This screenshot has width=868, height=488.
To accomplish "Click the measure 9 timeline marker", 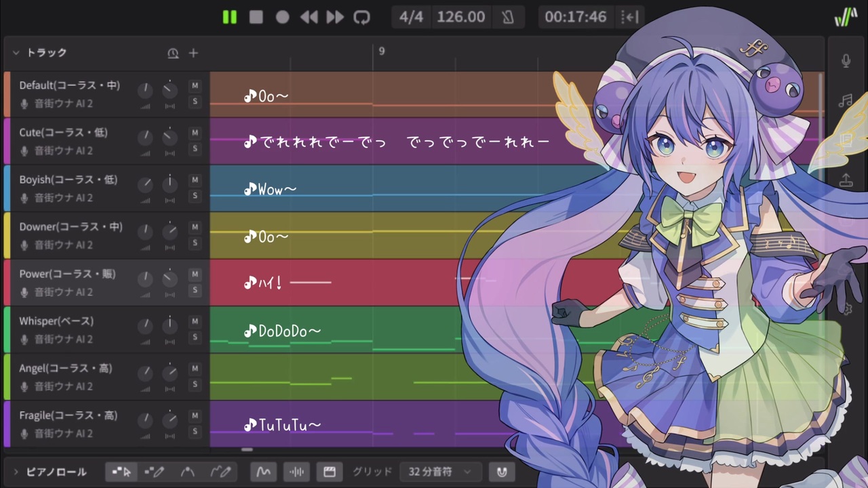I will [x=382, y=52].
